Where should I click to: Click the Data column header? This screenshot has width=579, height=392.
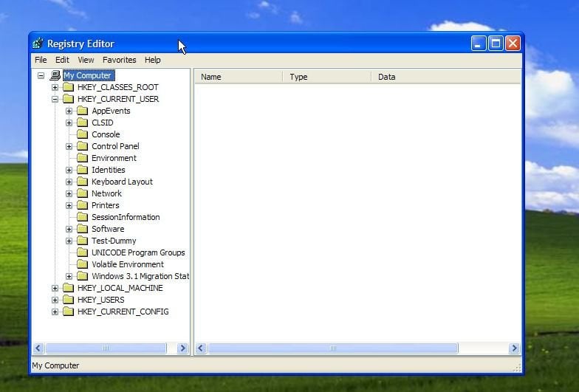tap(446, 77)
